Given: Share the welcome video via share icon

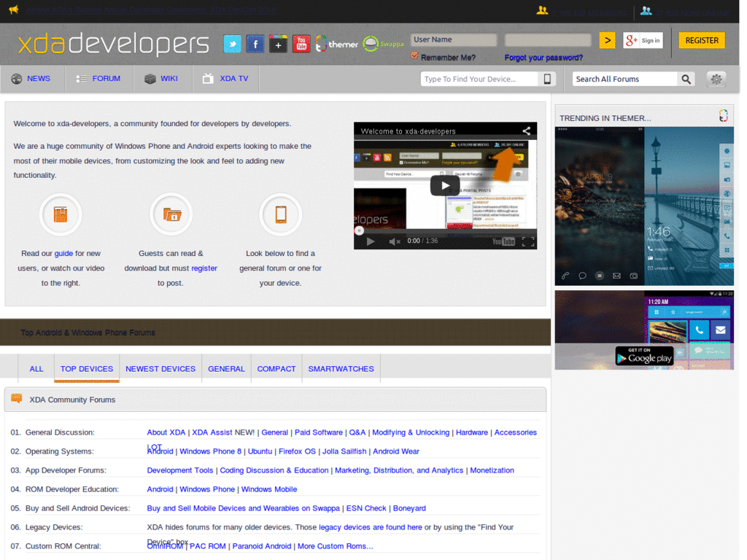Looking at the screenshot, I should 526,131.
